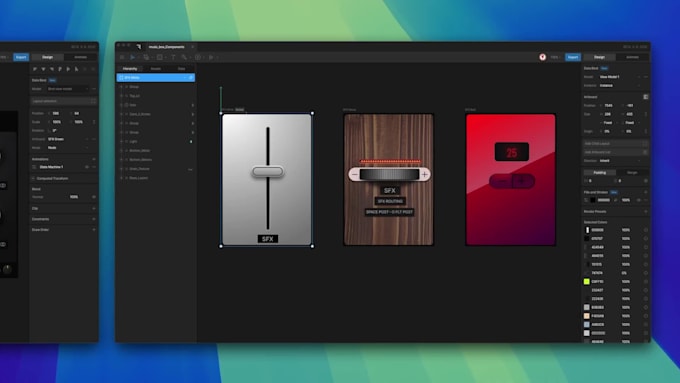Open the Bind view model dropdown in left window
The height and width of the screenshot is (383, 680).
68,89
